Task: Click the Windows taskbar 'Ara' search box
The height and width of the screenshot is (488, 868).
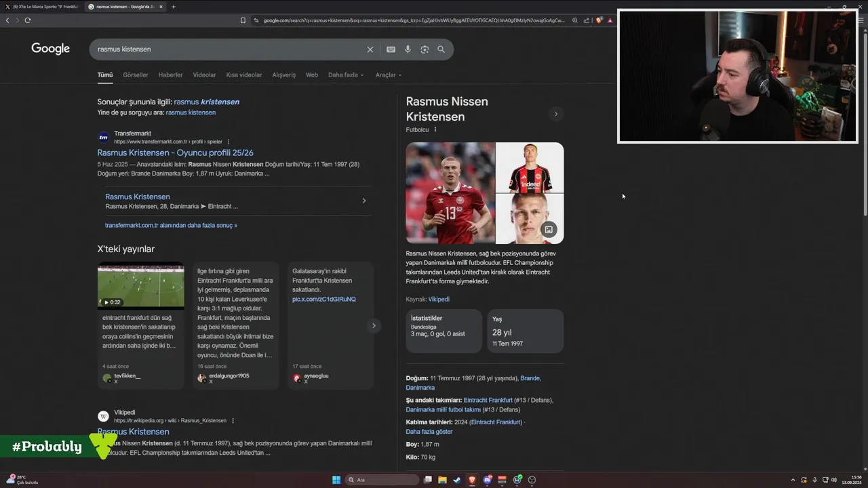Action: (x=382, y=480)
